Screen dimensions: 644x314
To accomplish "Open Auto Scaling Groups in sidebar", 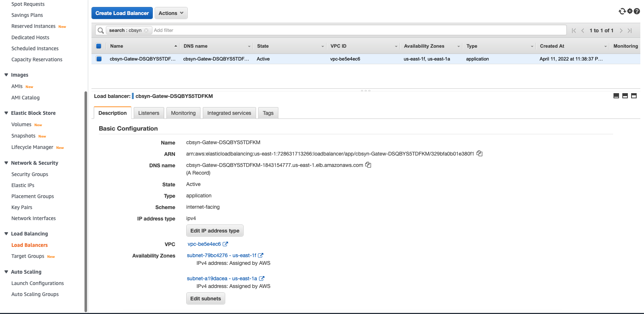I will point(35,294).
